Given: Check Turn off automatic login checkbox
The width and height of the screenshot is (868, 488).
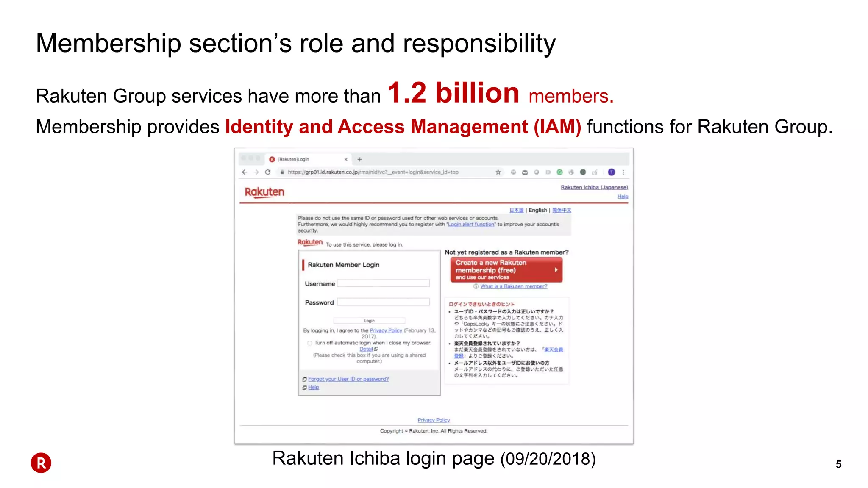Looking at the screenshot, I should tap(310, 343).
